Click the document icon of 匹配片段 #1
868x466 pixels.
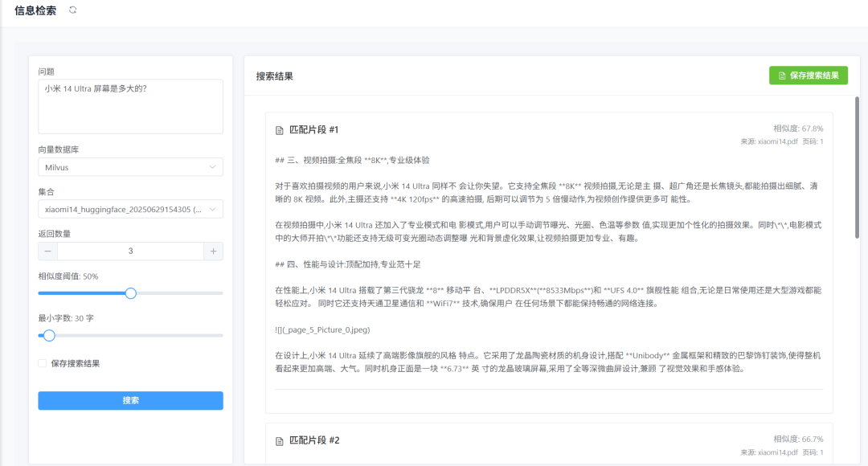point(280,131)
